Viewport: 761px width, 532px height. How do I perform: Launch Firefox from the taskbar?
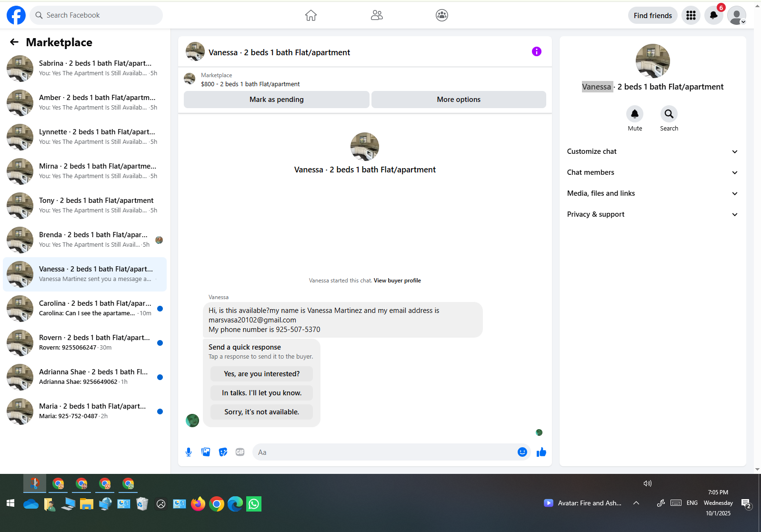[x=198, y=504]
